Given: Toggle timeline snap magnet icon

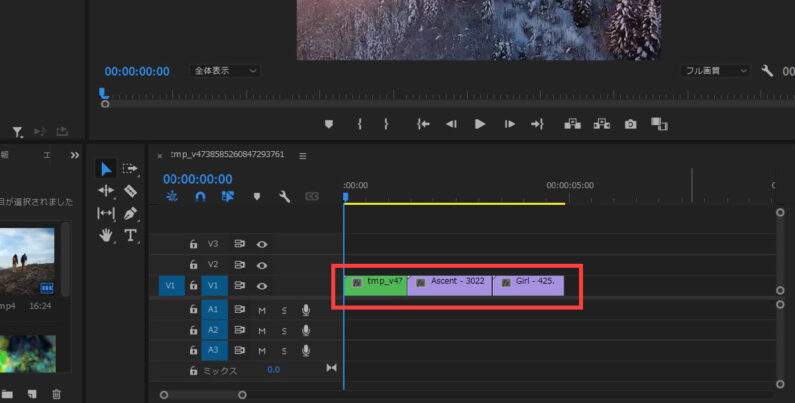Looking at the screenshot, I should pos(200,197).
